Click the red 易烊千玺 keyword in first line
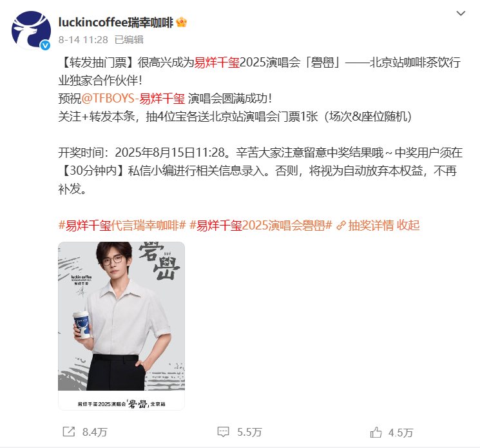Image resolution: width=480 pixels, height=448 pixels. click(216, 63)
